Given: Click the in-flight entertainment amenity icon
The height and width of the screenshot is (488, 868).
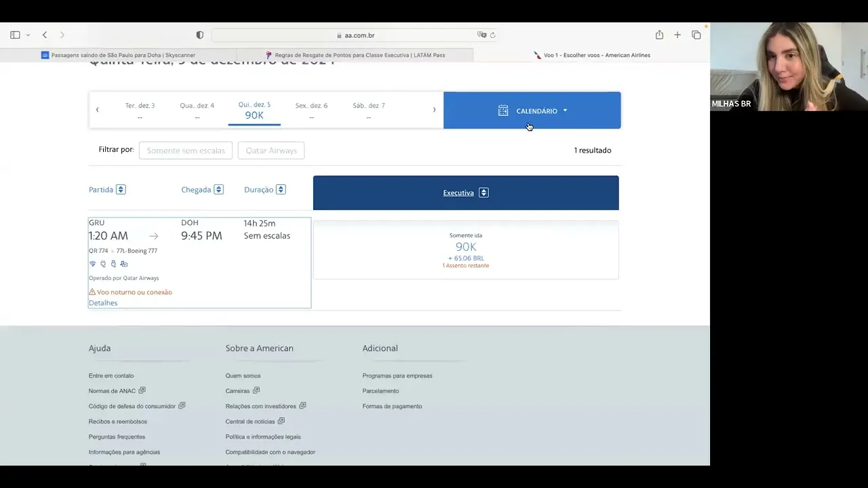Looking at the screenshot, I should click(x=124, y=264).
